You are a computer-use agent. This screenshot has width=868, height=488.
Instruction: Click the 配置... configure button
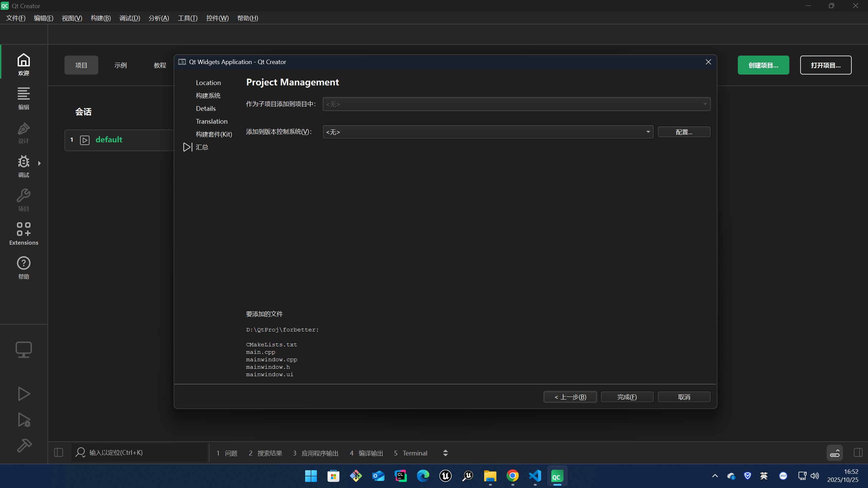[x=684, y=132]
